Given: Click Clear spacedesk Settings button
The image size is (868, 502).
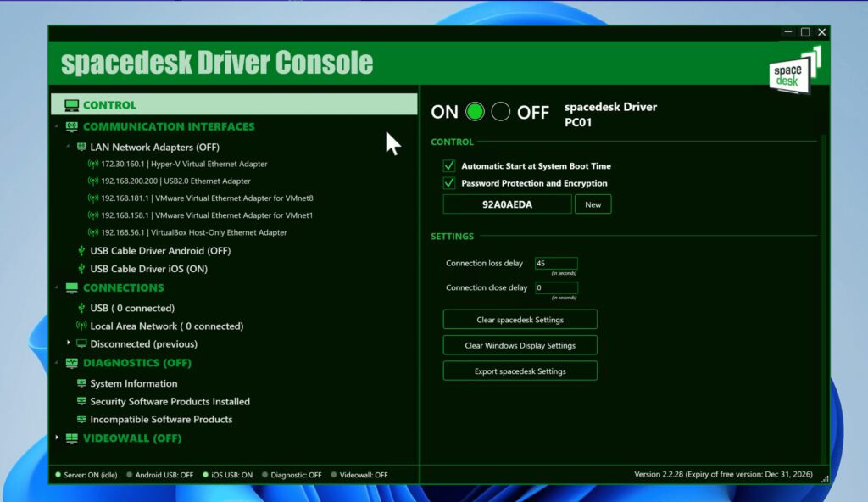Looking at the screenshot, I should (x=520, y=320).
